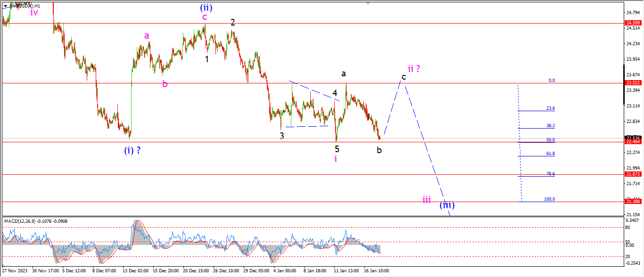Click the blue '(i) ?' wave label

(x=132, y=151)
